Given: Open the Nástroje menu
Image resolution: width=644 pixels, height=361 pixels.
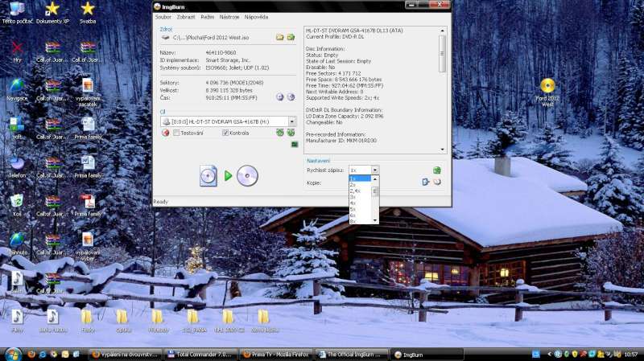Looking at the screenshot, I should [x=229, y=16].
